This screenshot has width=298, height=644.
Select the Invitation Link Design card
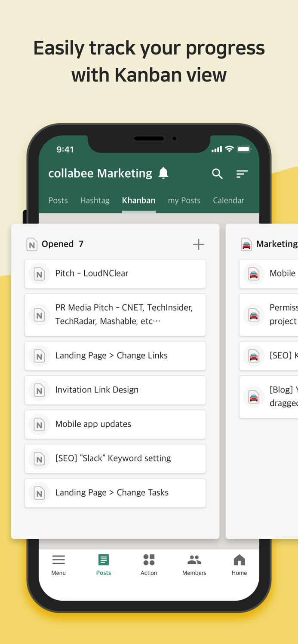pyautogui.click(x=115, y=390)
